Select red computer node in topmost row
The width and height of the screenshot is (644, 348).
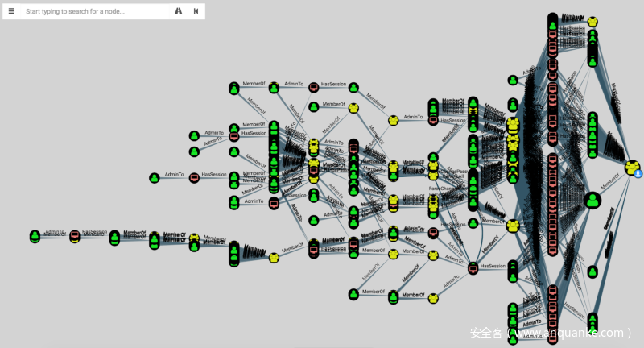(313, 87)
